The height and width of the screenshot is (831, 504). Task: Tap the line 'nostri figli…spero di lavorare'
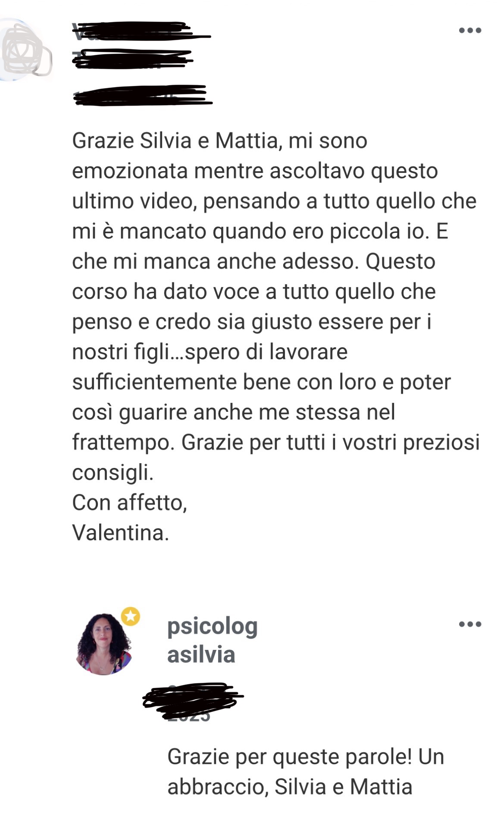[210, 352]
